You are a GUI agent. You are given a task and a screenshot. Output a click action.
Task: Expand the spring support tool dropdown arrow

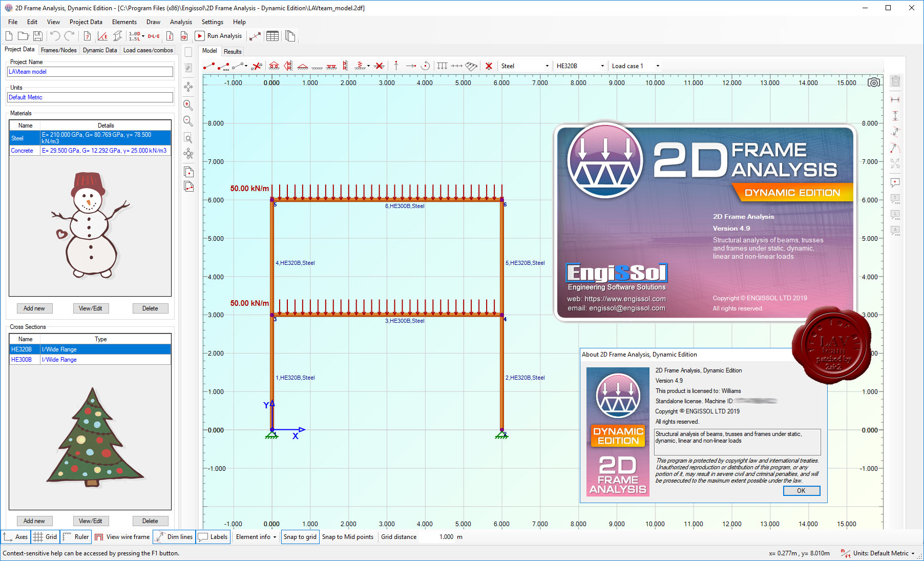coord(368,66)
